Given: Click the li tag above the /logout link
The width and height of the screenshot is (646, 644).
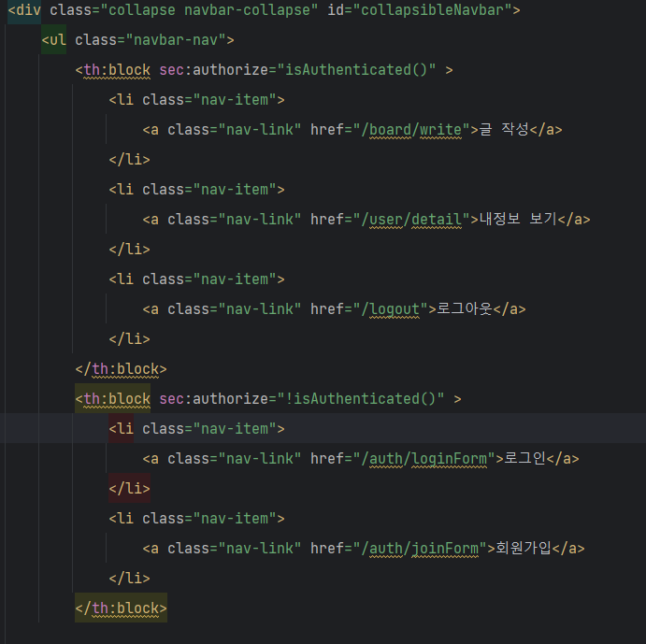Looking at the screenshot, I should coord(196,279).
